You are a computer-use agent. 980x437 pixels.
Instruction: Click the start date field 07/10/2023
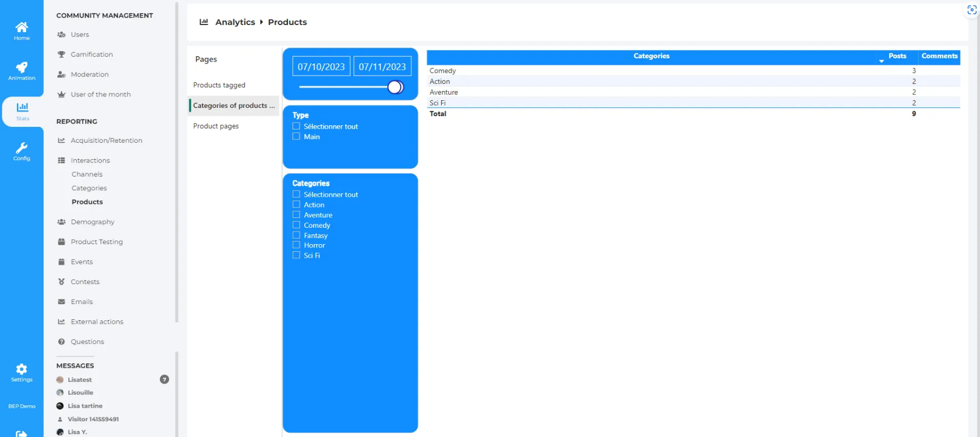321,66
